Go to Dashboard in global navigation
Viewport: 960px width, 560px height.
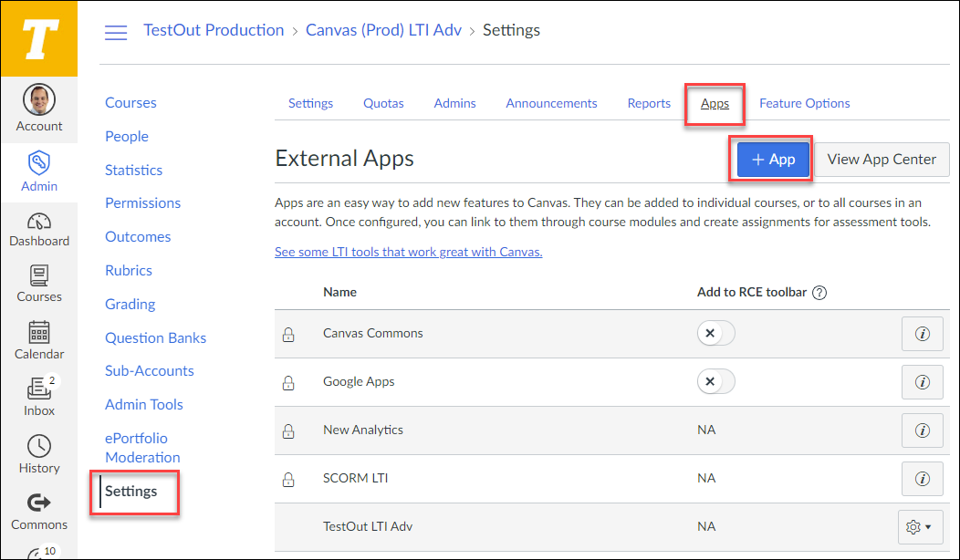click(39, 230)
